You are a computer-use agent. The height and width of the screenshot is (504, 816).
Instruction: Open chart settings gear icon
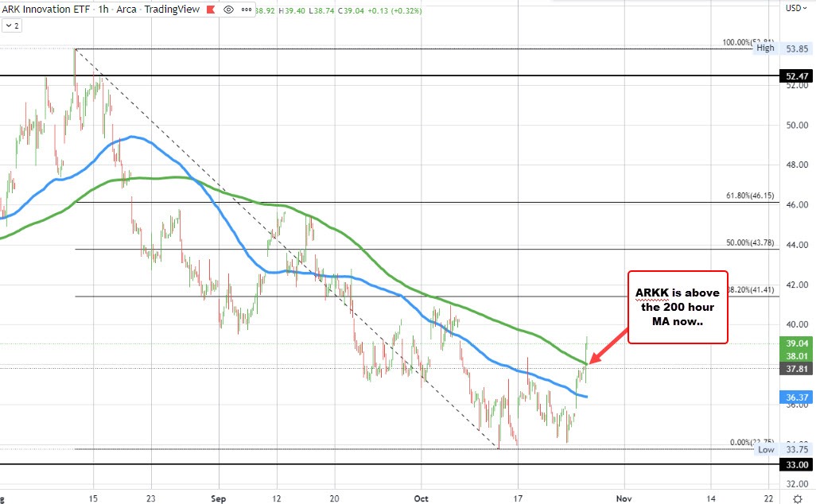click(798, 498)
